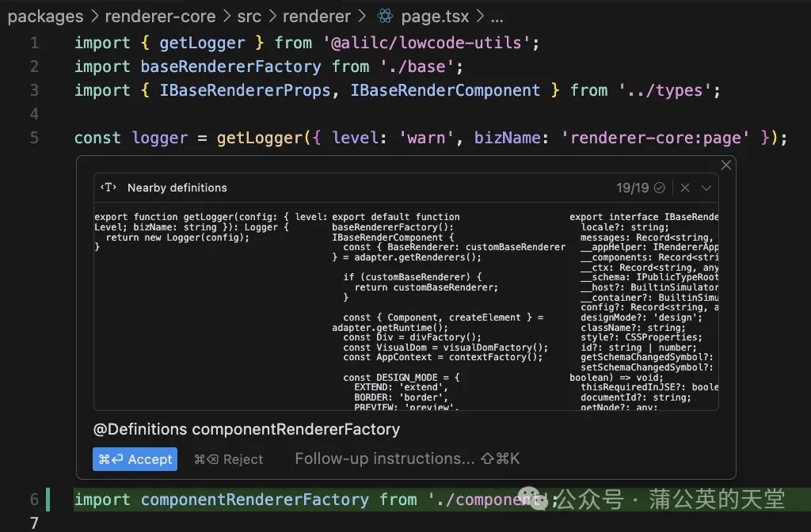
Task: Click 'const VisualDom = visualDomFactory();' line
Action: click(x=445, y=348)
